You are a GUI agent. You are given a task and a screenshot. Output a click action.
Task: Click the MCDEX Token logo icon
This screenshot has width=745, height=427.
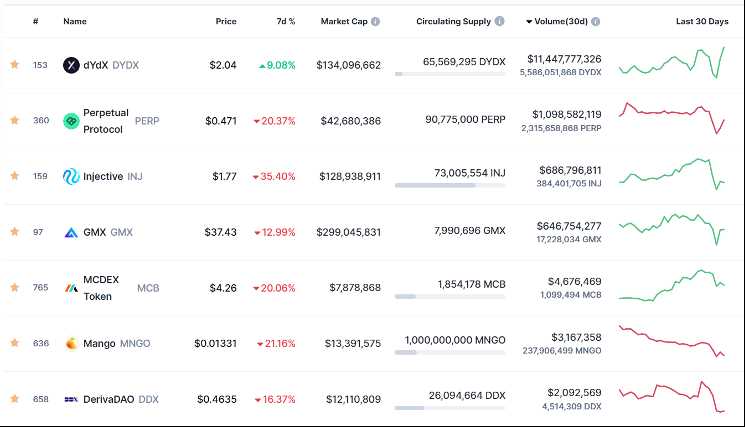(71, 288)
